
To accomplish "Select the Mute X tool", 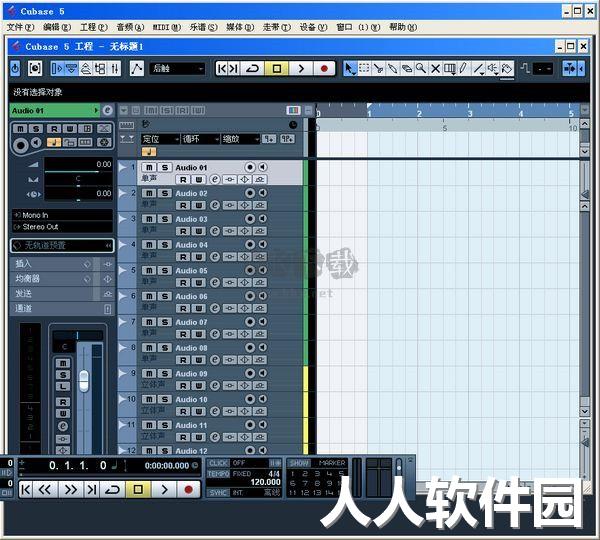I will (435, 69).
